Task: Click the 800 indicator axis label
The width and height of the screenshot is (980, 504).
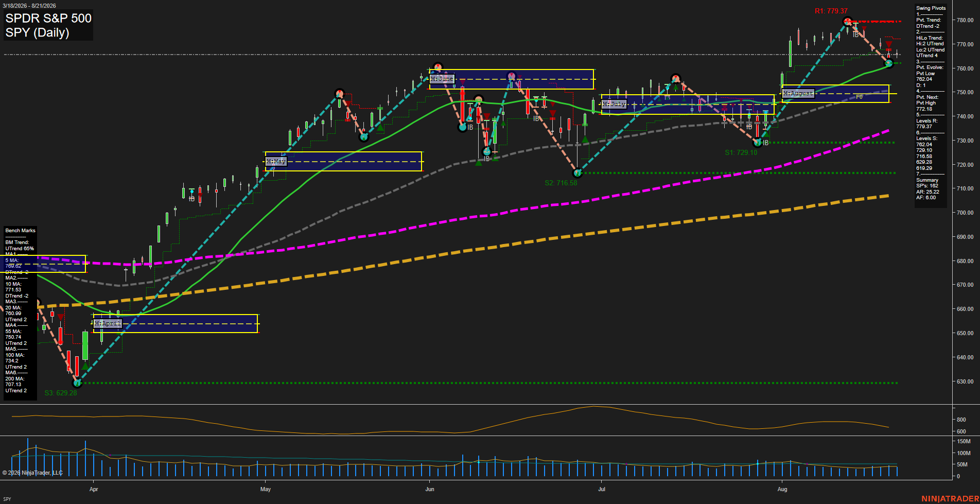Action: click(961, 420)
